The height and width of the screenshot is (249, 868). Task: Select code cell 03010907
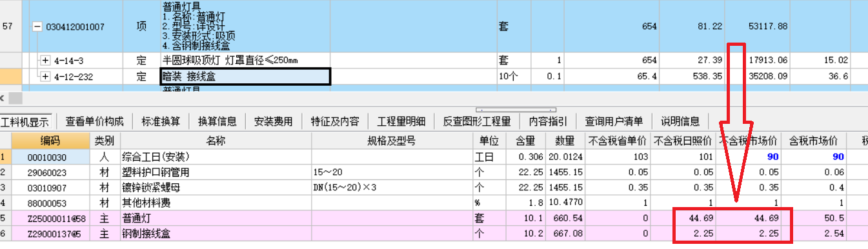point(50,187)
